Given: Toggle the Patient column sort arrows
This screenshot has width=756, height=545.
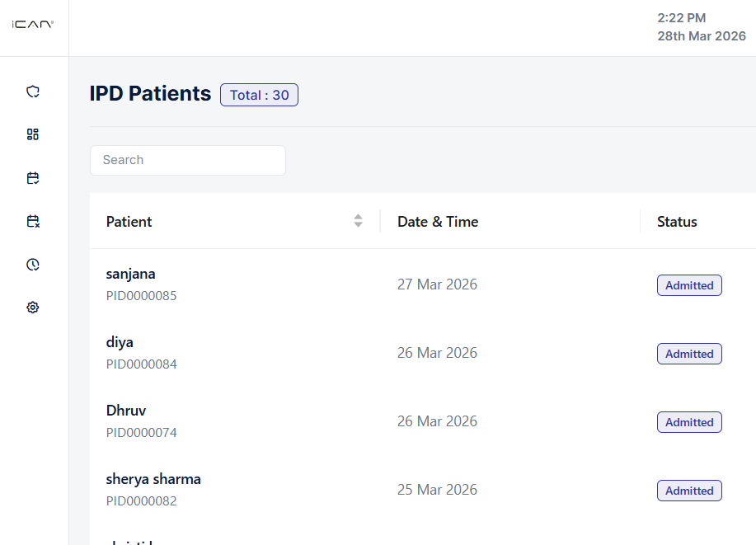Looking at the screenshot, I should (x=358, y=221).
